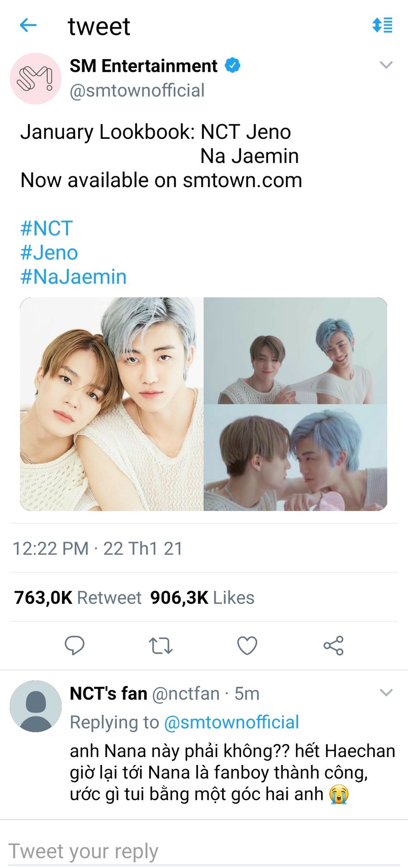Tap the retweet arrows icon

point(161,646)
